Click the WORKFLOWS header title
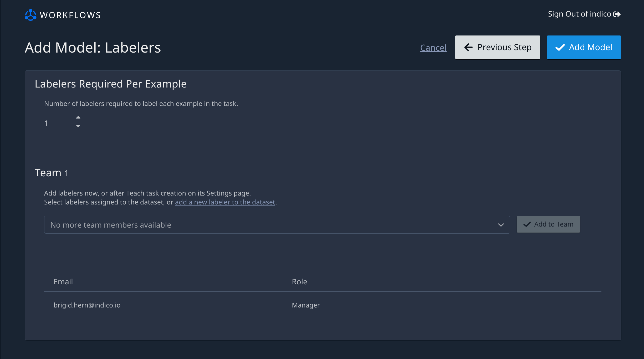This screenshot has height=359, width=644. click(70, 15)
